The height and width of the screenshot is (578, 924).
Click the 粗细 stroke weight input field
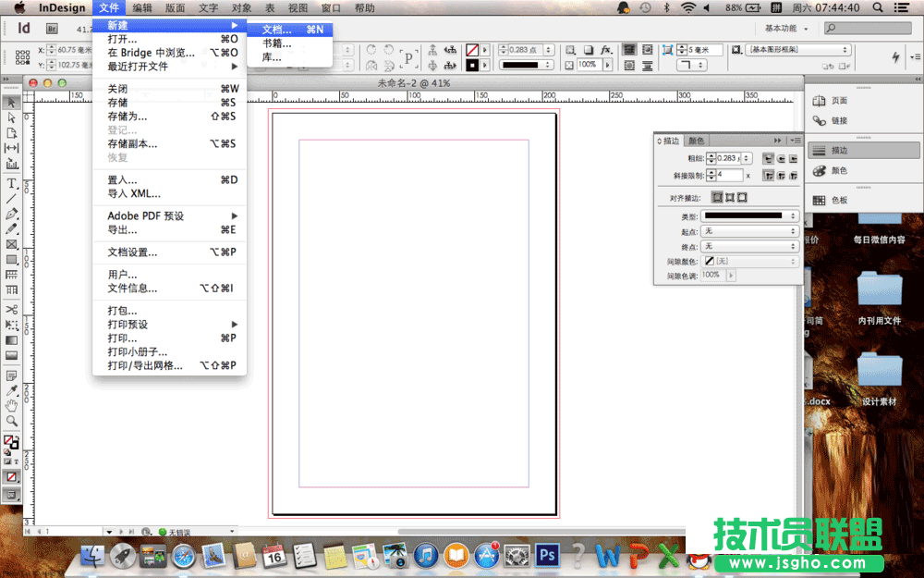point(726,158)
